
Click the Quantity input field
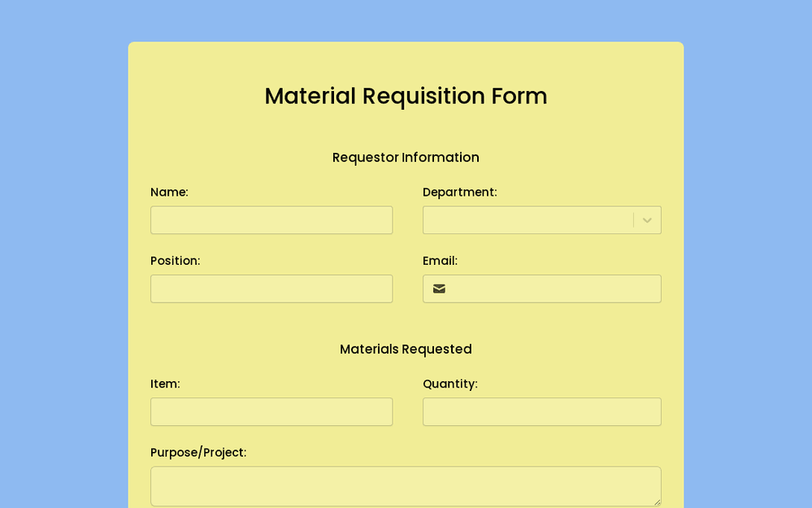tap(541, 412)
